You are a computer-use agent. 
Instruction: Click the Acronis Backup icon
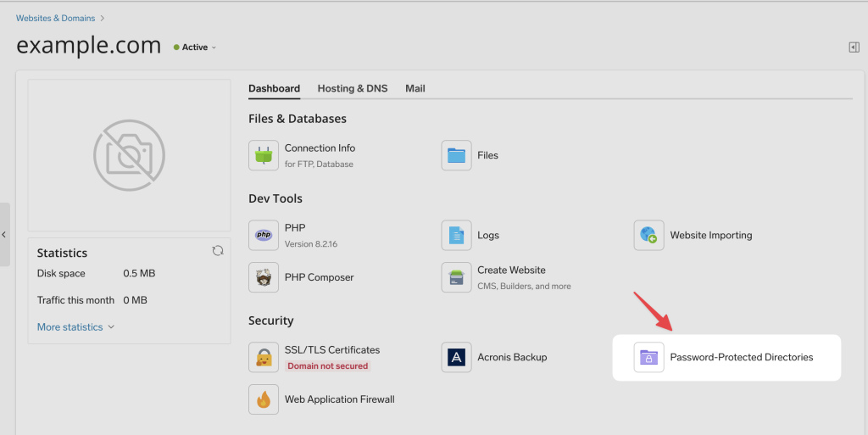[x=456, y=357]
